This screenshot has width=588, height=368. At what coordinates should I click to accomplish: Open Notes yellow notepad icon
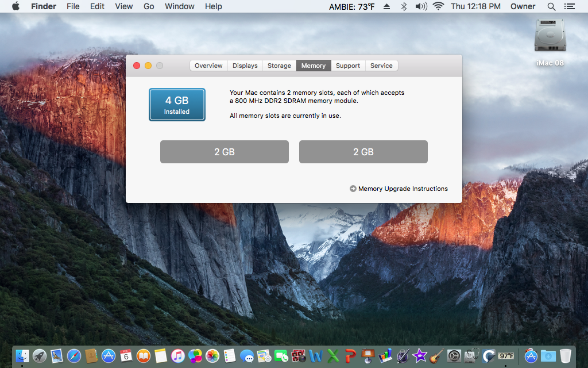(161, 355)
